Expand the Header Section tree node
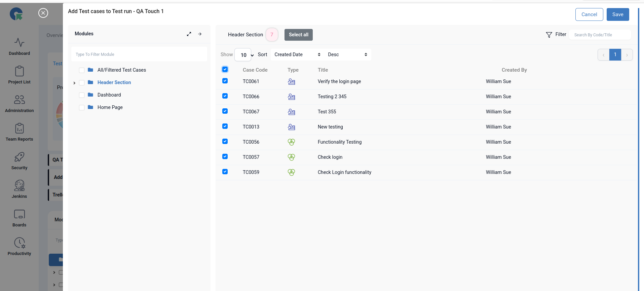 (x=74, y=83)
